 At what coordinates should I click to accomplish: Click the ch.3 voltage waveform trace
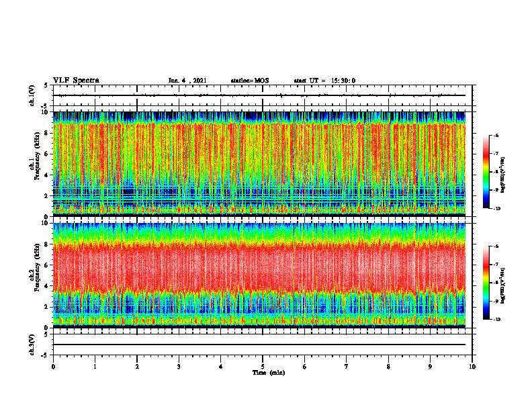coord(259,345)
